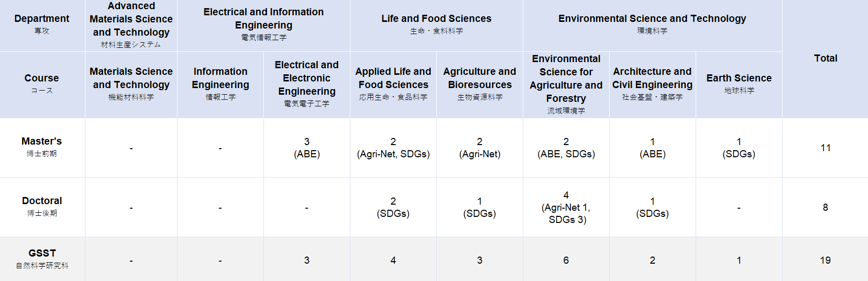Click the Total column header
The image size is (868, 281).
(x=825, y=58)
